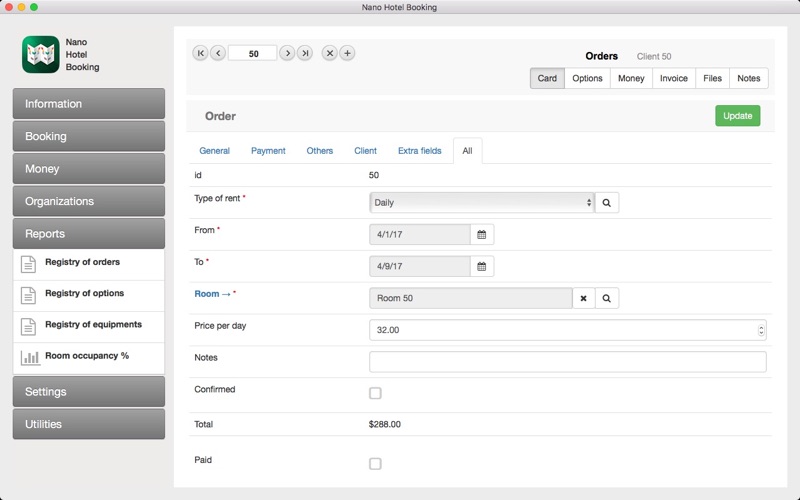
Task: Expand the Organizations sidebar section
Action: pos(89,201)
